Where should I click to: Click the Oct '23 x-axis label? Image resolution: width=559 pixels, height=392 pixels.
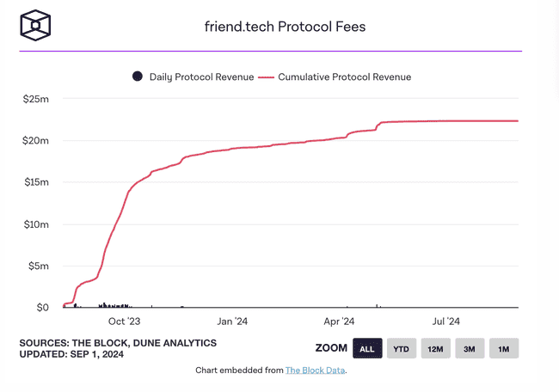123,321
